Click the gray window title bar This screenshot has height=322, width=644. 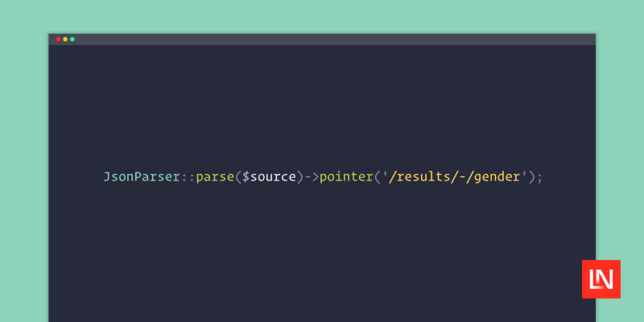[322, 39]
